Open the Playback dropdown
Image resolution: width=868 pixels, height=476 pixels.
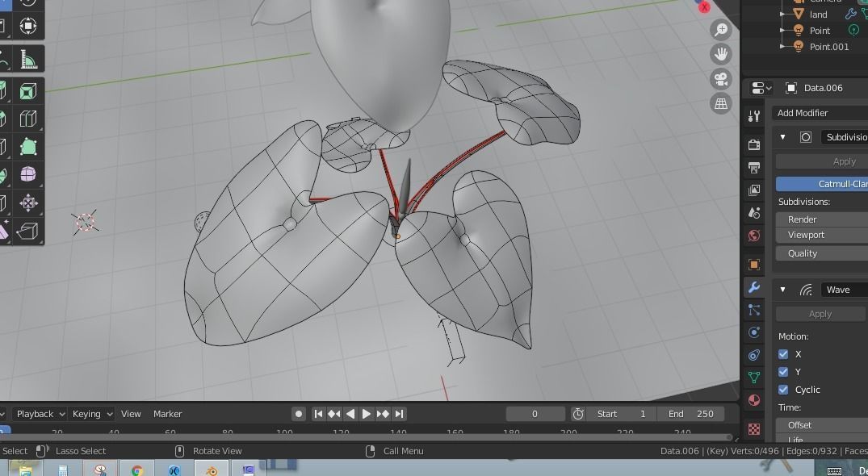click(40, 414)
